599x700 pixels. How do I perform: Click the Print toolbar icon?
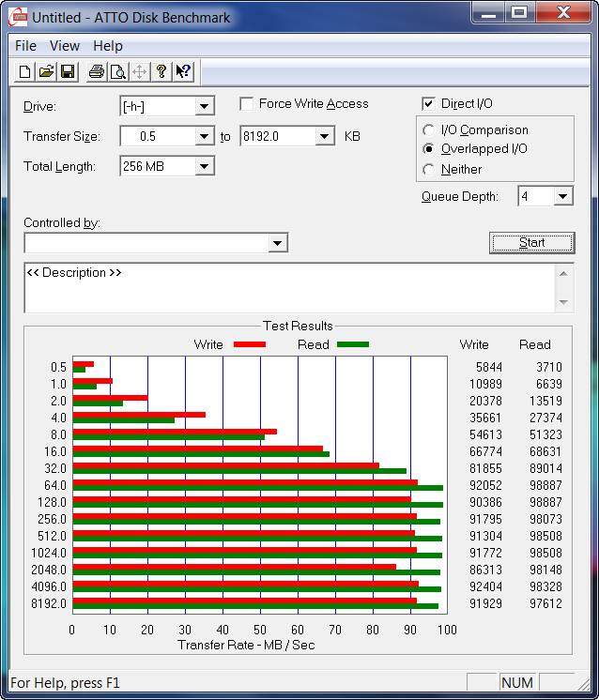[97, 72]
